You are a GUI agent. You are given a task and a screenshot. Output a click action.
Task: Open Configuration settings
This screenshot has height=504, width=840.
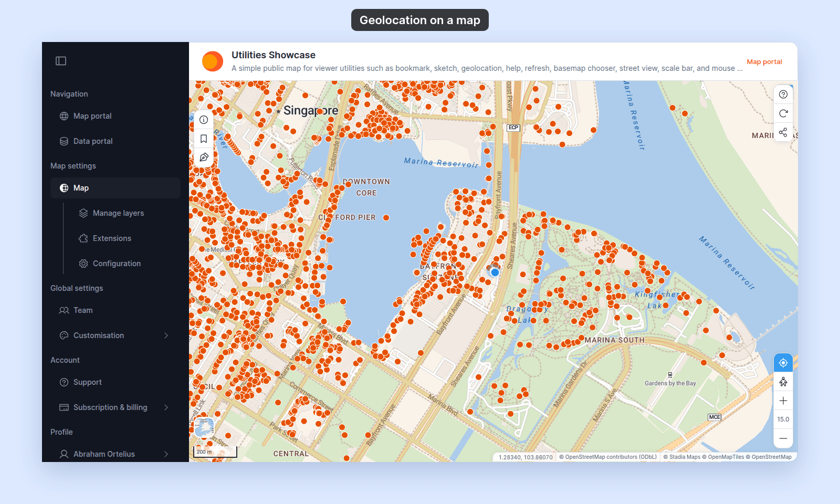tap(125, 264)
